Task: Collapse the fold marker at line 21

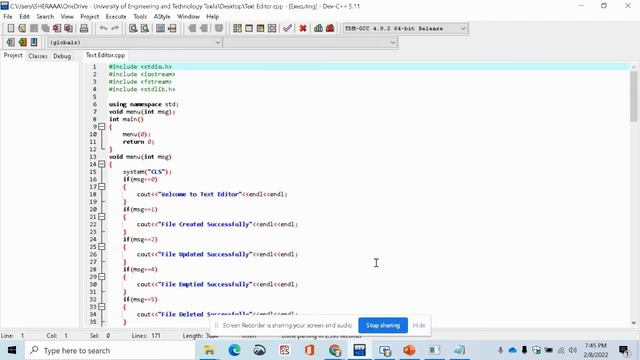Action: tap(102, 217)
